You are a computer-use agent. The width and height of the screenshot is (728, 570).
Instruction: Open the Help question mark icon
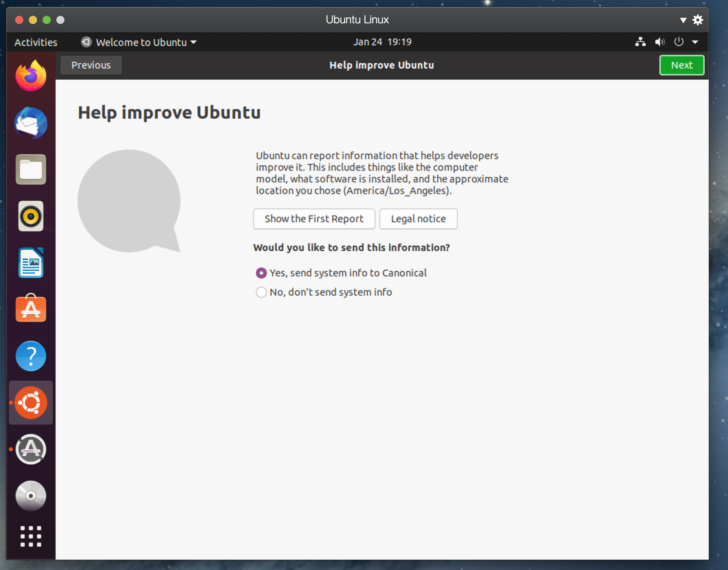[31, 356]
